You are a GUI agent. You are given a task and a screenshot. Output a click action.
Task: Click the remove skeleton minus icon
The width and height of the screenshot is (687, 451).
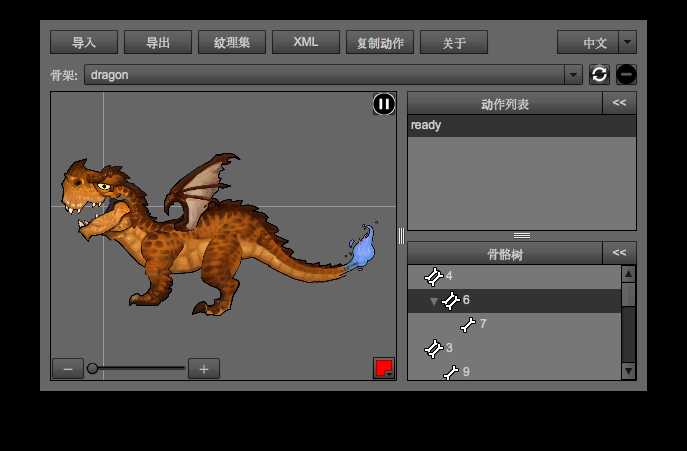(627, 75)
